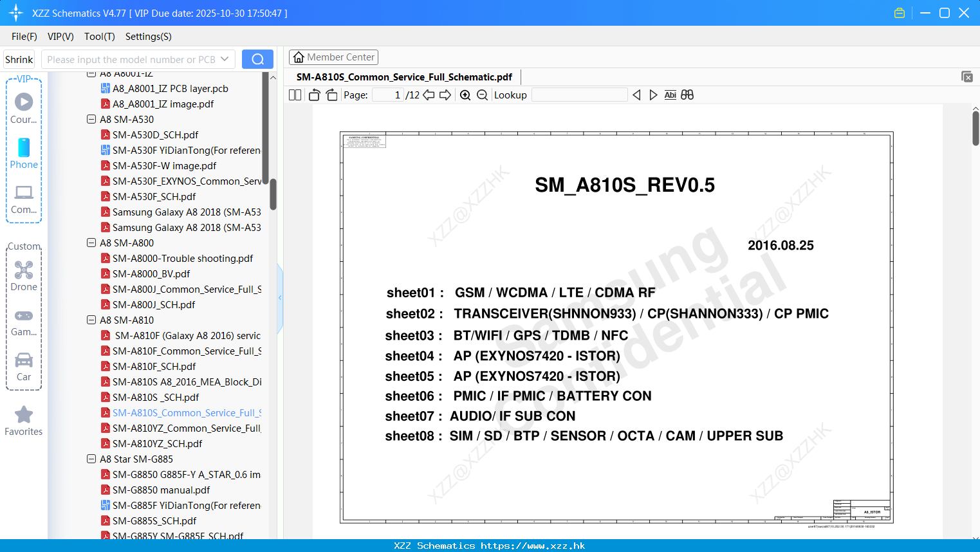Image resolution: width=980 pixels, height=552 pixels.
Task: Go to next page arrow
Action: 445,95
